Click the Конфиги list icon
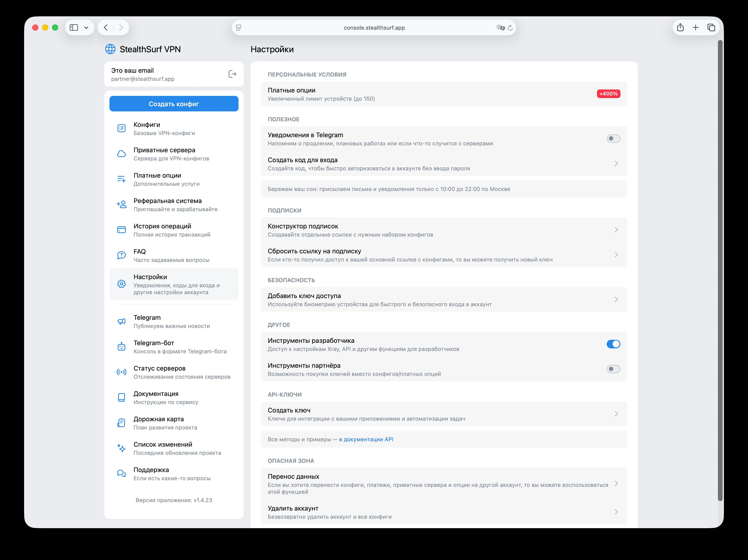The width and height of the screenshot is (748, 560). coord(121,129)
